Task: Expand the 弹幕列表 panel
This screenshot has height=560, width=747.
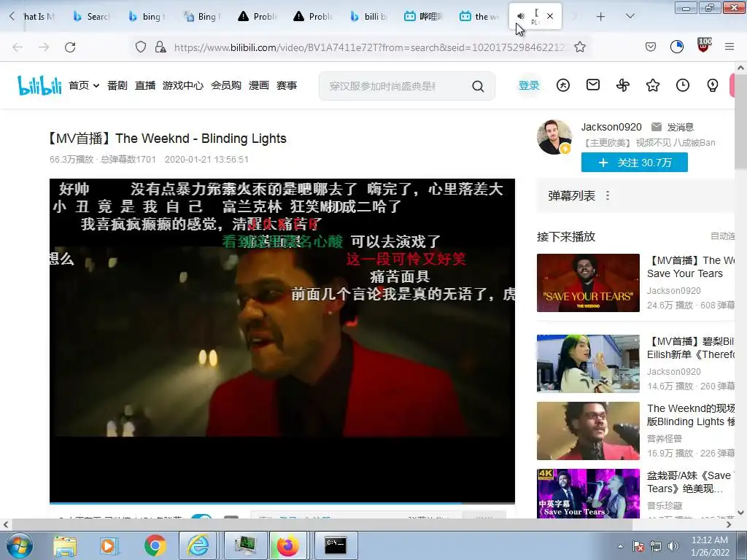Action: [x=635, y=195]
